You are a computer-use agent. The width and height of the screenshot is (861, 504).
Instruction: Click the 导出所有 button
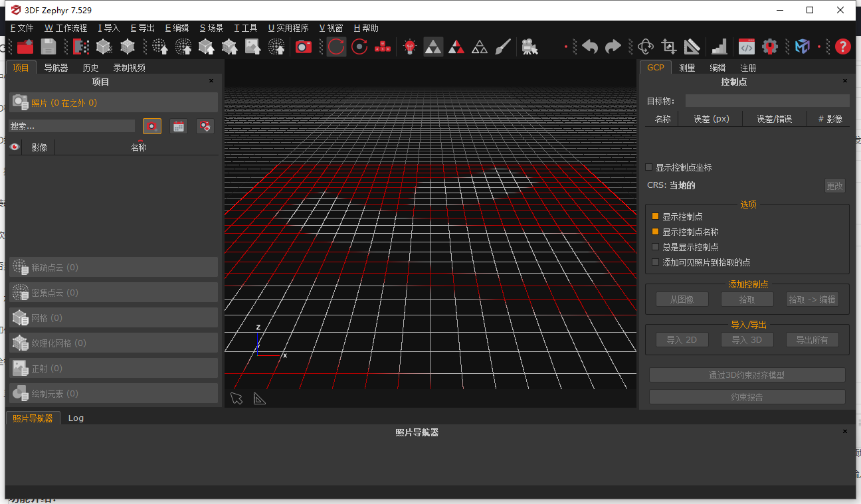point(812,339)
